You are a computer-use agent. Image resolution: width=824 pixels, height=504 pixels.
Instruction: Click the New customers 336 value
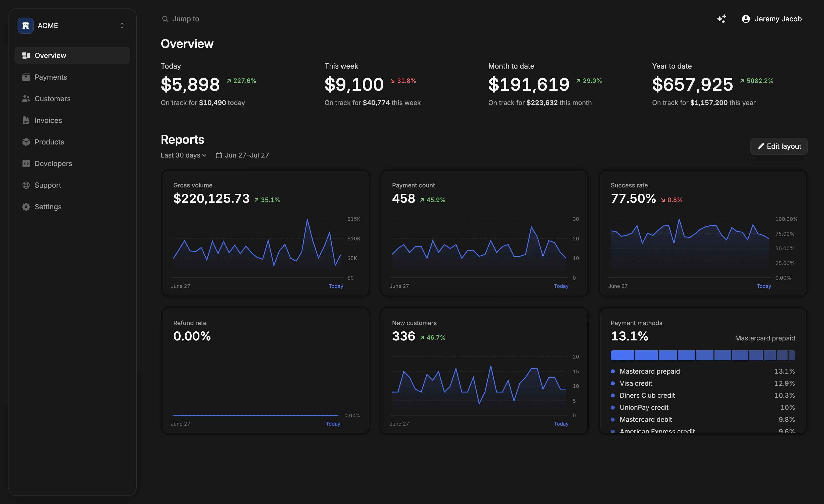pyautogui.click(x=404, y=336)
